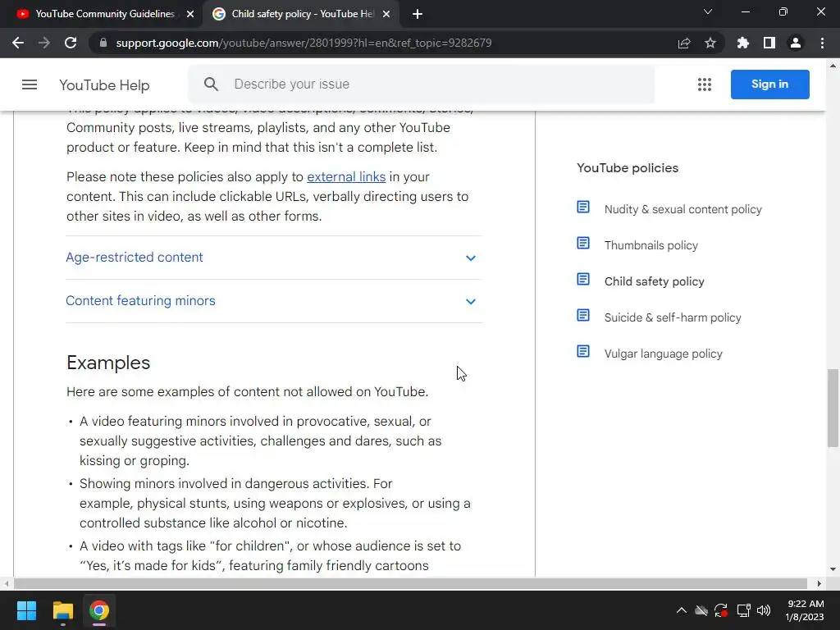Open the Child safety policy sidebar link

[654, 281]
